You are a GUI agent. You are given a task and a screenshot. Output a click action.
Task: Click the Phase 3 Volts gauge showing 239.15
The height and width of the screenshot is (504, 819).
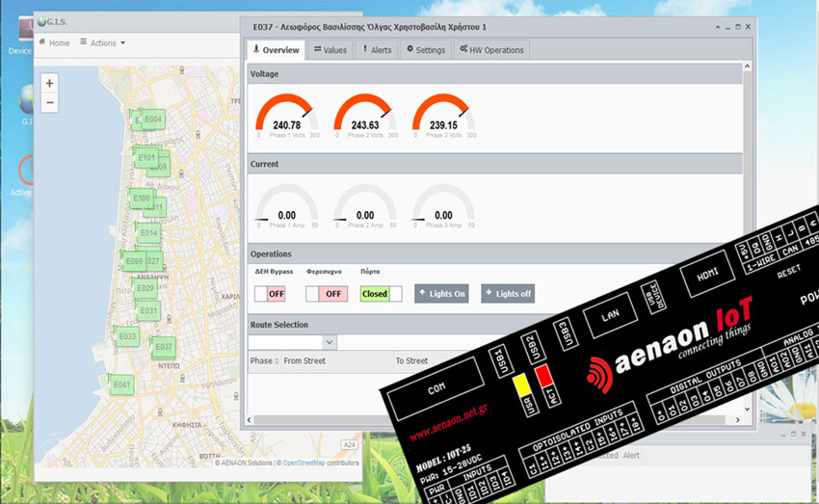click(x=443, y=116)
